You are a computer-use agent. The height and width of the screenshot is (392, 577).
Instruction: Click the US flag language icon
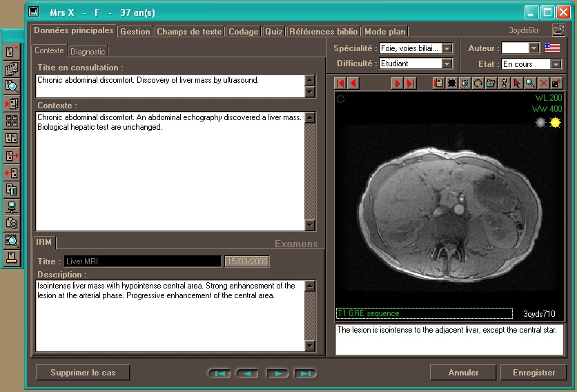(552, 48)
